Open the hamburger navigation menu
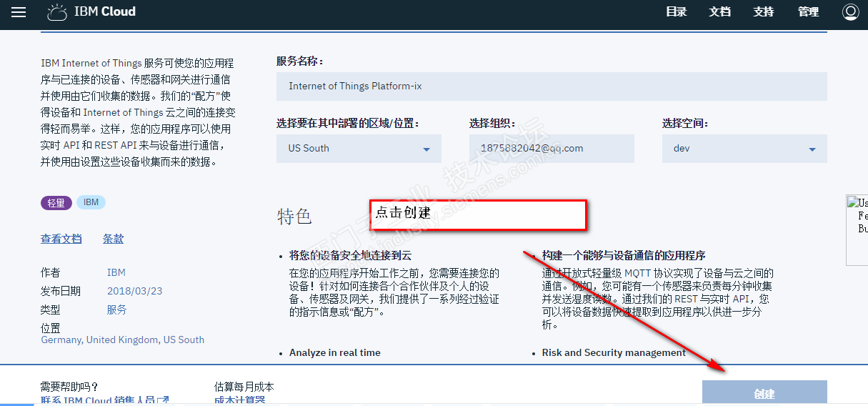This screenshot has width=868, height=406. point(18,12)
